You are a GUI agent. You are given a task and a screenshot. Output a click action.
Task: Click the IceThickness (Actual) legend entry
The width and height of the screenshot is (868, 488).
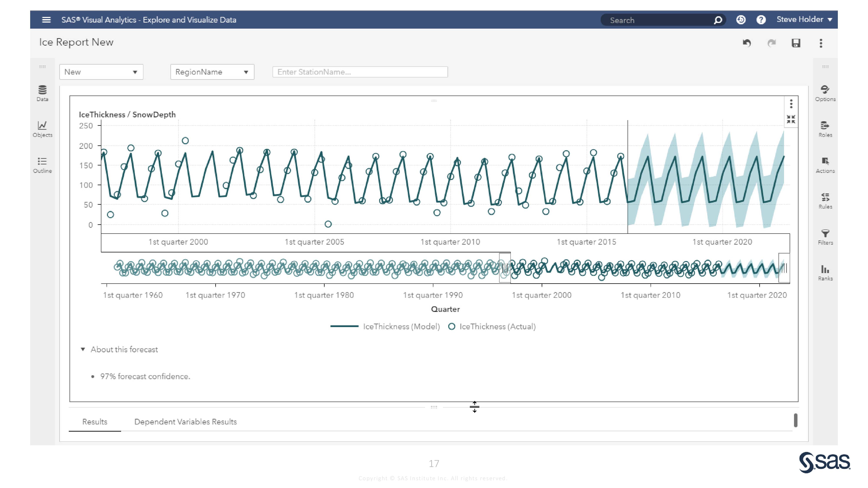492,326
